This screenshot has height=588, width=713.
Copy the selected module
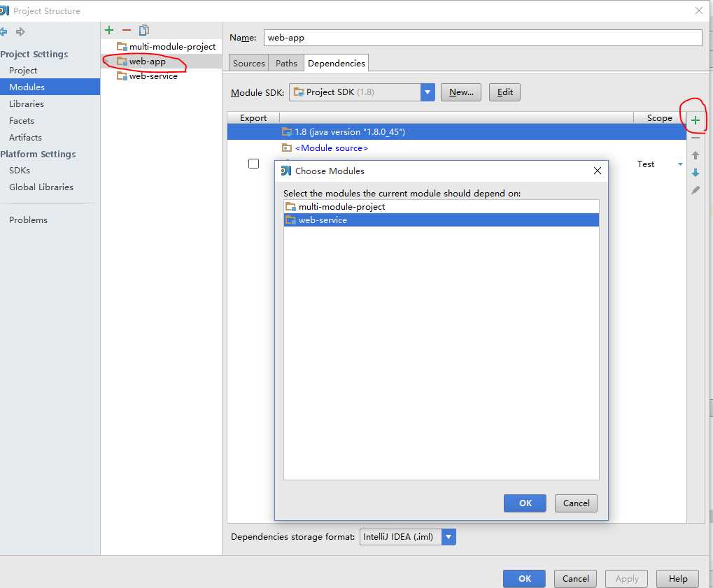click(143, 30)
